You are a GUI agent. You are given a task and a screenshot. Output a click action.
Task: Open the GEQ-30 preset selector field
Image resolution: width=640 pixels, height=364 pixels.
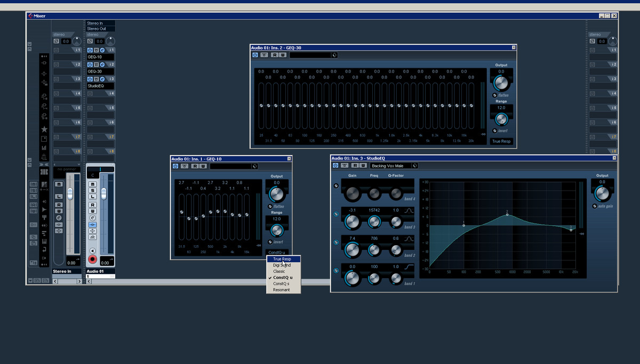(x=310, y=55)
